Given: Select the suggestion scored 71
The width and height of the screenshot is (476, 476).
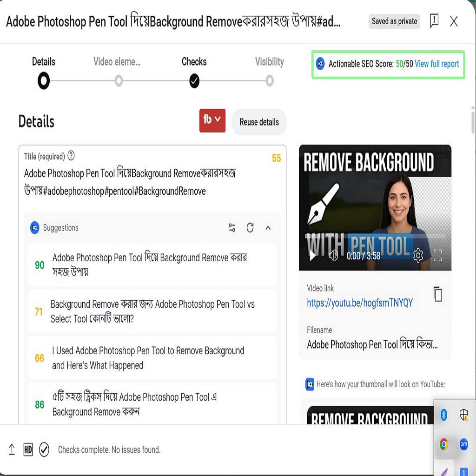Looking at the screenshot, I should coord(152,311).
